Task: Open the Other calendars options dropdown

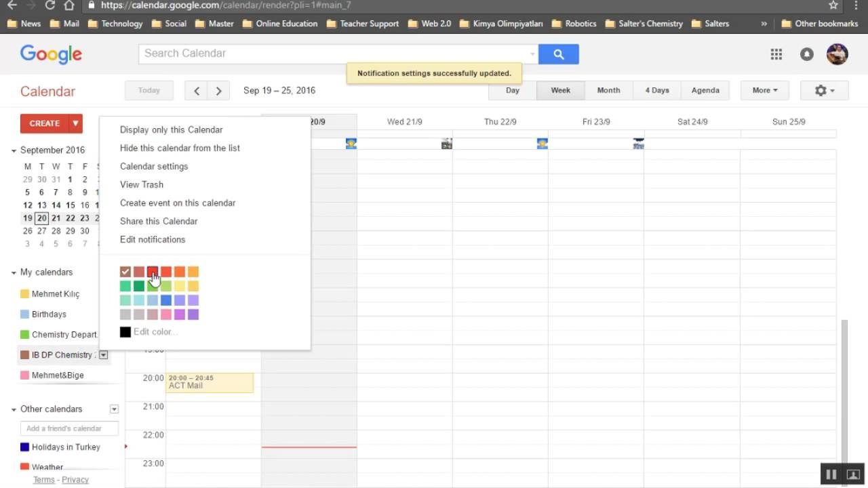Action: coord(114,409)
